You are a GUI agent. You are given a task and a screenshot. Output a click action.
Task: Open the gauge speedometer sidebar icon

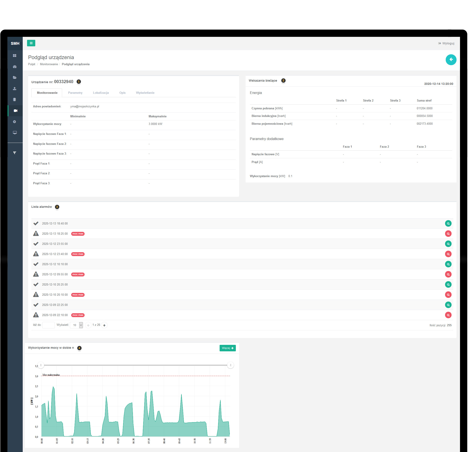[x=15, y=67]
